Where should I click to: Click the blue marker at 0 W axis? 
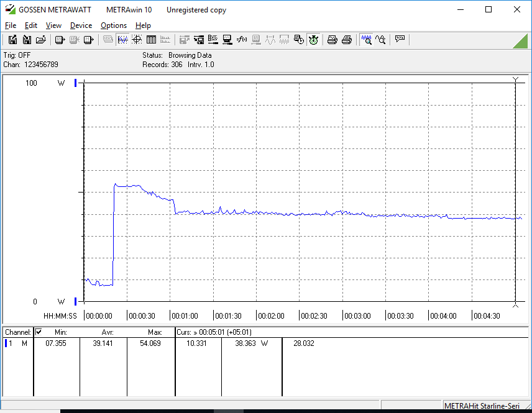(76, 302)
